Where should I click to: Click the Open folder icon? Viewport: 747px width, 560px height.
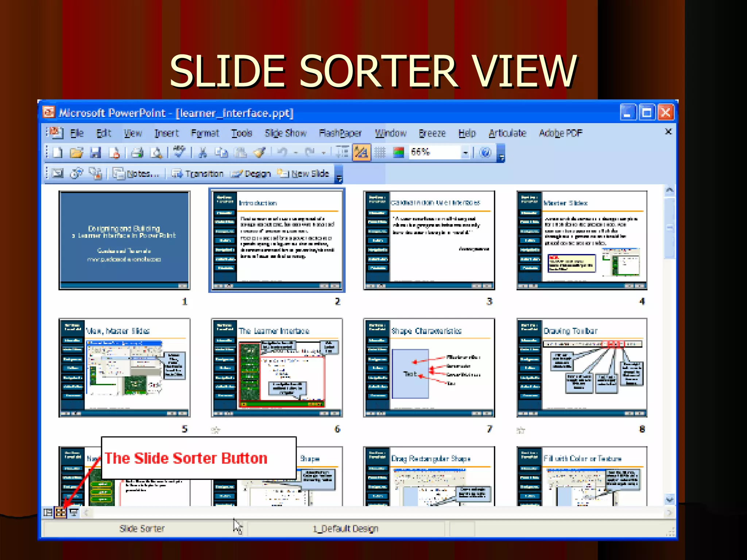tap(77, 152)
